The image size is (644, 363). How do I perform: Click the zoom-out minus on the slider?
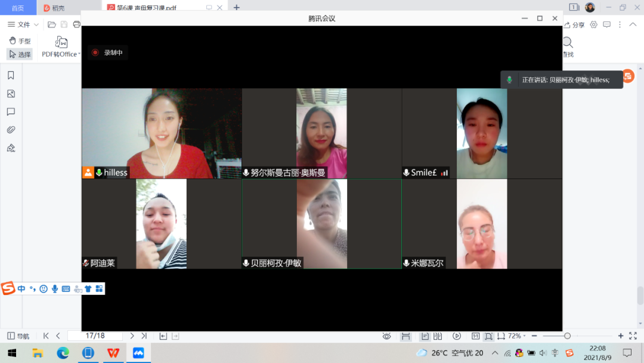click(534, 336)
